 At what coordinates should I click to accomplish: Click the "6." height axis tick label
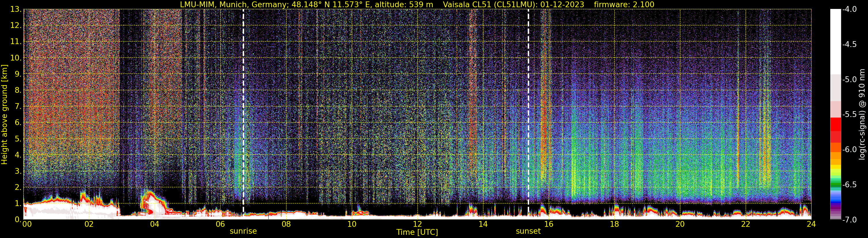(x=18, y=122)
